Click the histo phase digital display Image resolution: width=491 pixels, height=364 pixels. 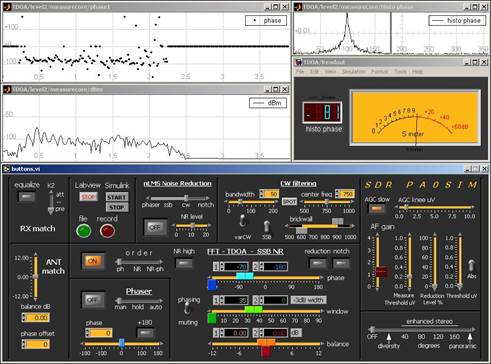point(322,112)
